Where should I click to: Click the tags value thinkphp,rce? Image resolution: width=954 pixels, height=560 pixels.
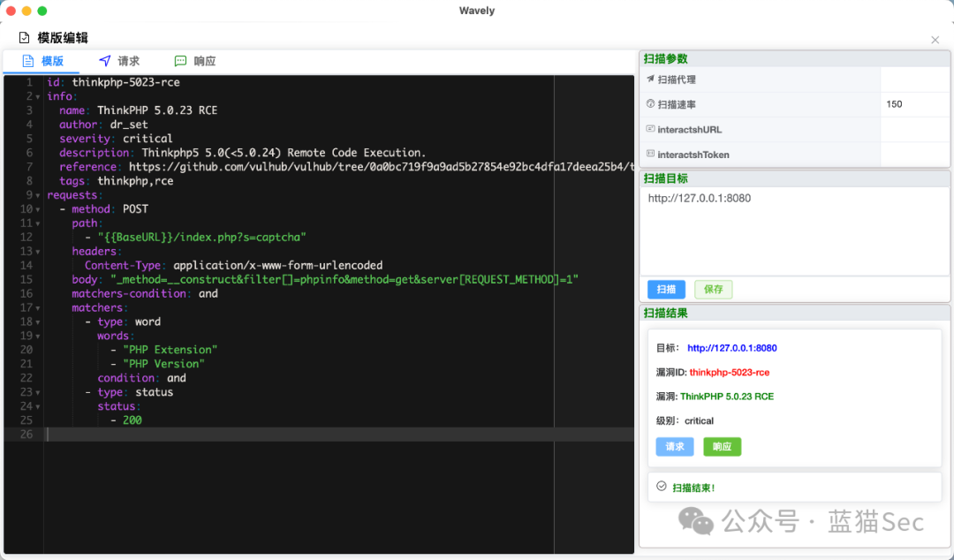pyautogui.click(x=136, y=181)
